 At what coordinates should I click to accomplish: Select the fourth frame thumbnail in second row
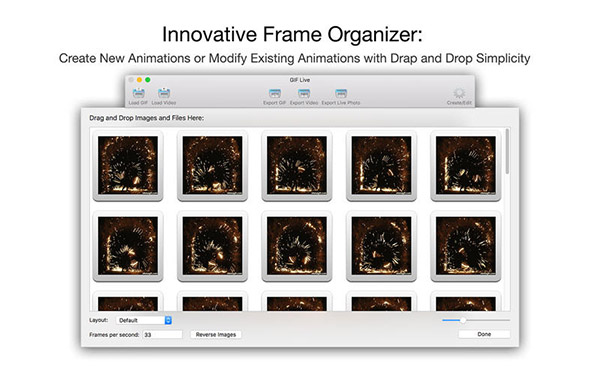click(382, 246)
